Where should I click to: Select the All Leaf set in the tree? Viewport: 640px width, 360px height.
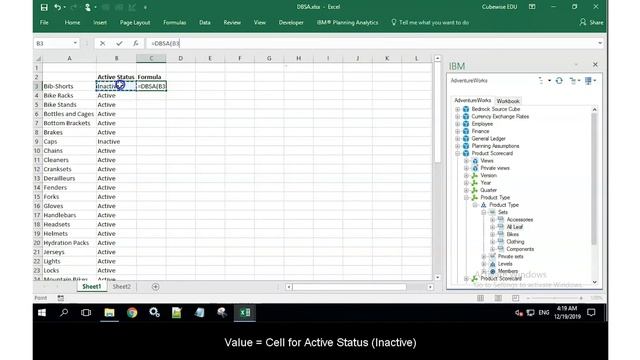[515, 227]
